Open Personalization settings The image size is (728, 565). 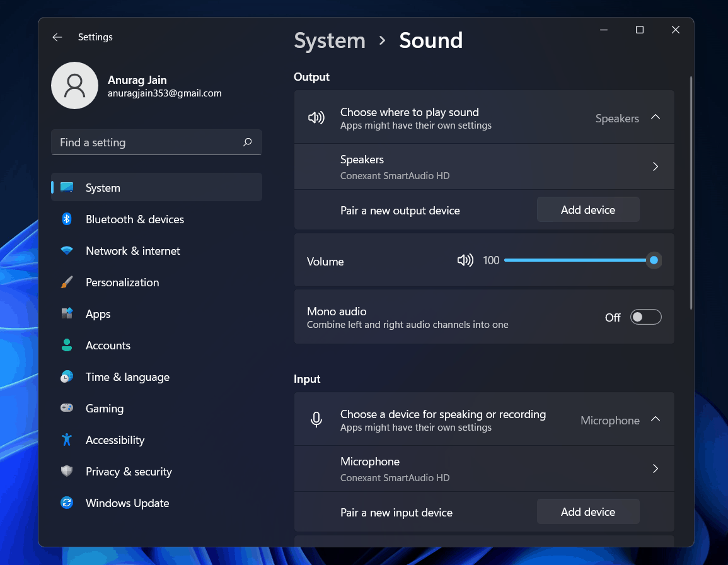(156, 282)
